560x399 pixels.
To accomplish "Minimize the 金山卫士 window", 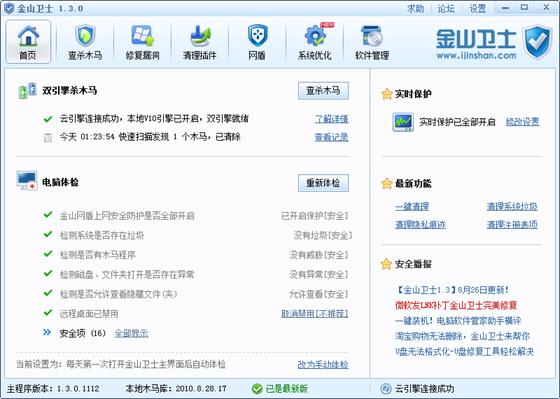I will 505,8.
